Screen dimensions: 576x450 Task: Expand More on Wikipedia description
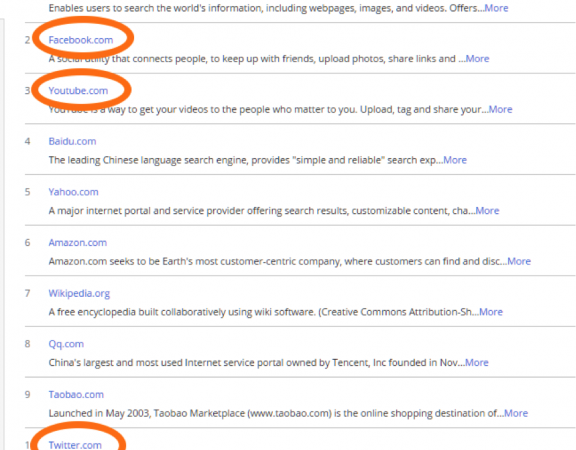pos(491,312)
